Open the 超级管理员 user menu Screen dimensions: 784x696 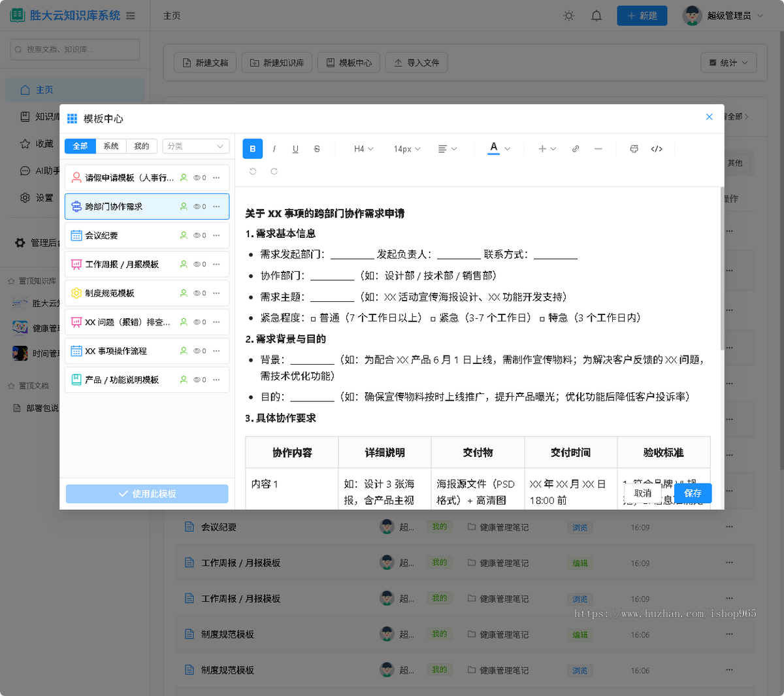click(x=723, y=16)
